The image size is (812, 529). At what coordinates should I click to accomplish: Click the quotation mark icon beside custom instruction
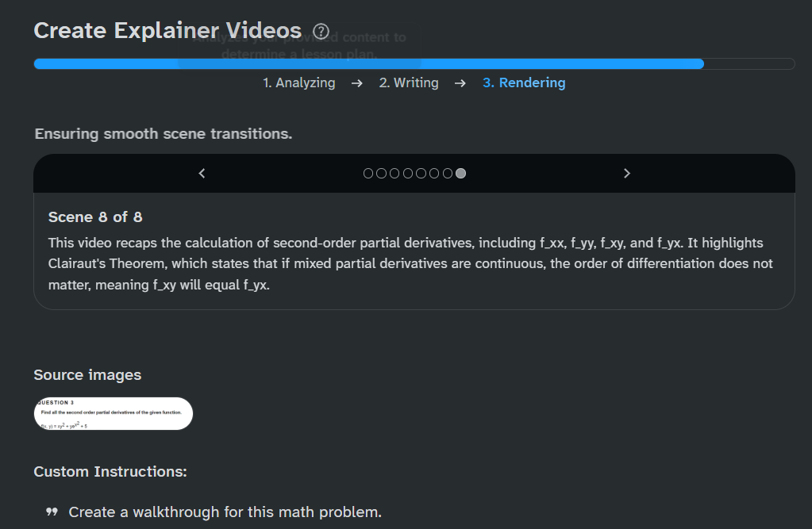[x=52, y=512]
